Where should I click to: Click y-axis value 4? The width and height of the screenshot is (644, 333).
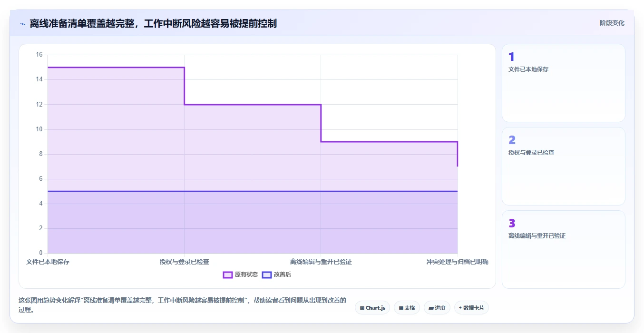[41, 204]
